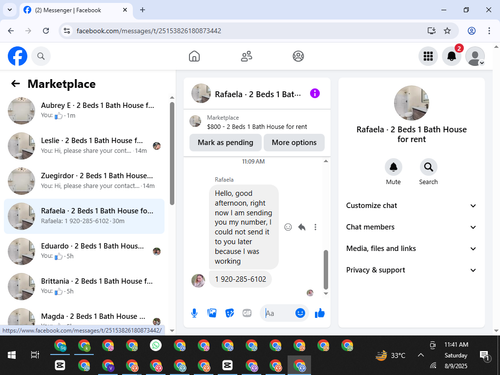Open Windows notification center icon
This screenshot has width=500, height=375.
pyautogui.click(x=484, y=355)
